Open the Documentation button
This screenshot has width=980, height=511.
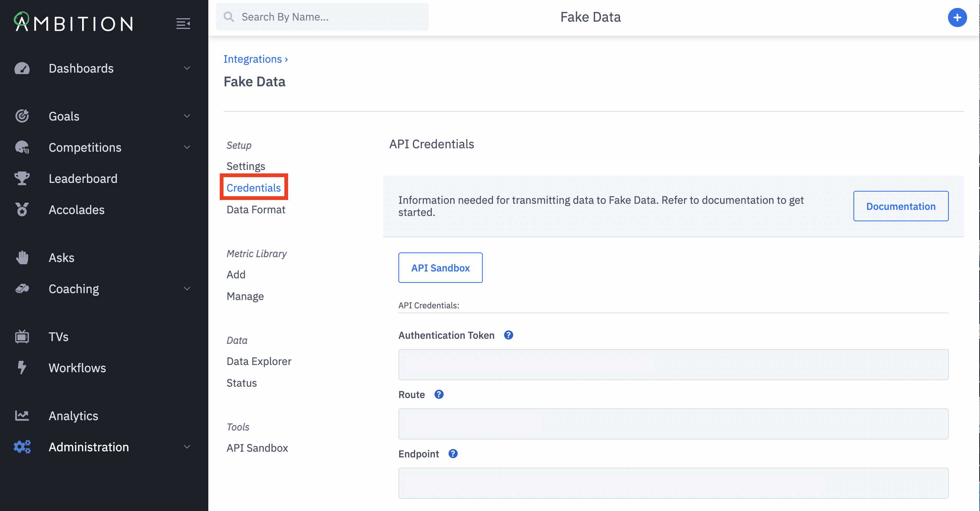[x=901, y=206]
